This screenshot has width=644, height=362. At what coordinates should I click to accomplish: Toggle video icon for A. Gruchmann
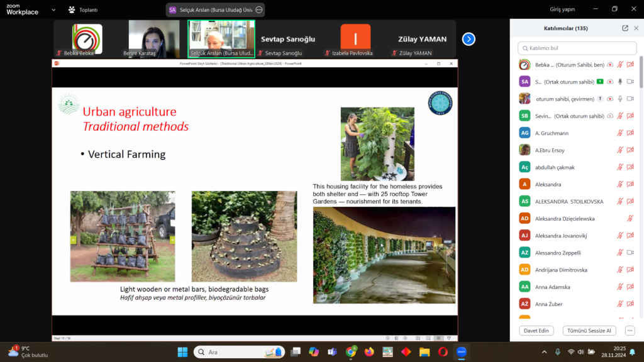(x=630, y=133)
